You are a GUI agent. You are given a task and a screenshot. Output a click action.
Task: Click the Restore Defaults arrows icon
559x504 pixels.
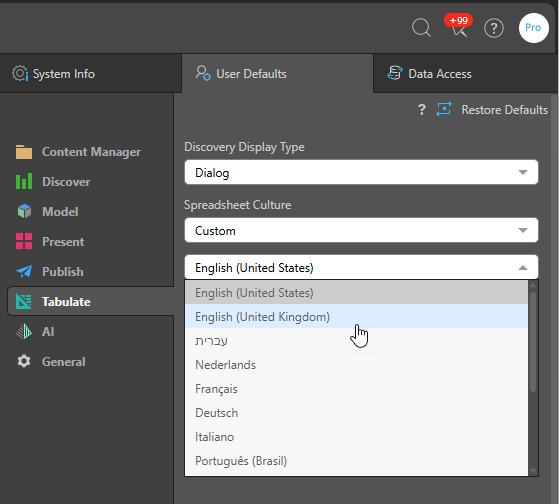point(444,109)
